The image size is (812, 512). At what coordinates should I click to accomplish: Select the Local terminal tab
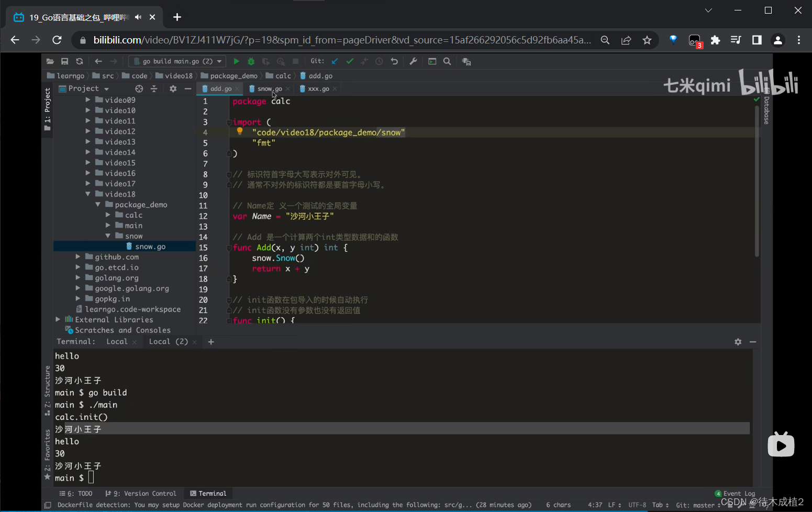click(117, 342)
